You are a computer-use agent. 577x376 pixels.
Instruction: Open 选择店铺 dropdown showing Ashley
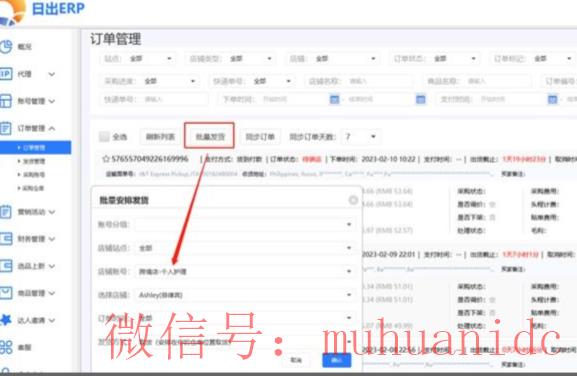pos(245,295)
